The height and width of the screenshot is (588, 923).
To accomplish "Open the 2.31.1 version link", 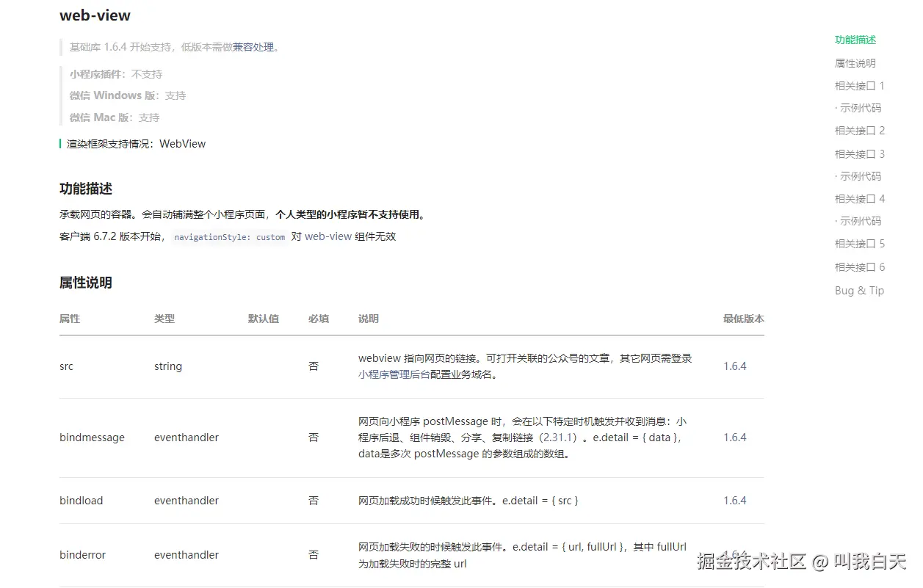I will 559,438.
